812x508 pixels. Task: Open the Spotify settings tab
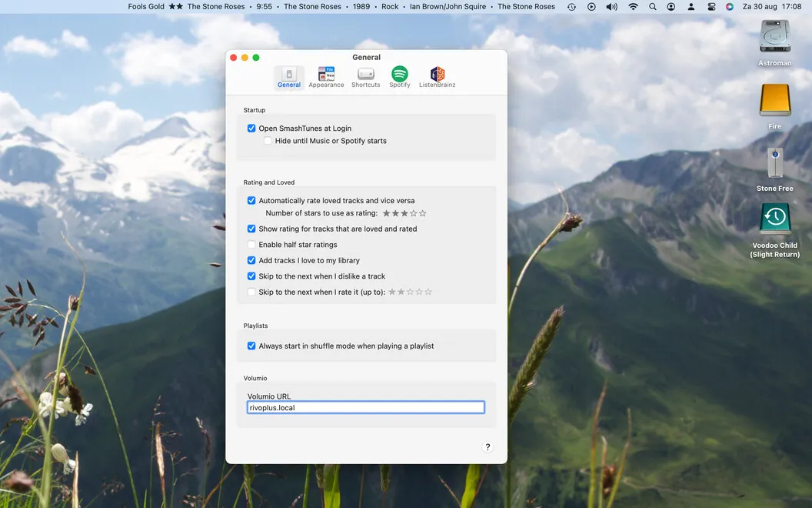point(400,77)
